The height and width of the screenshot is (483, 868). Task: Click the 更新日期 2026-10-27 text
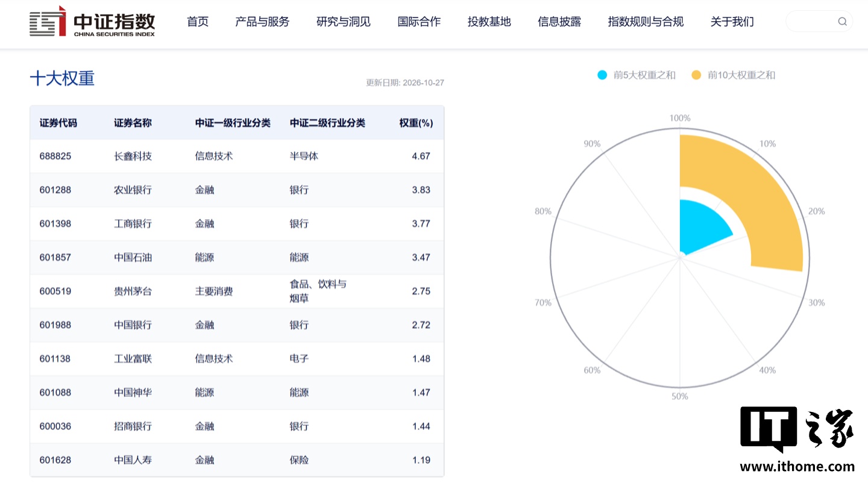pyautogui.click(x=405, y=83)
